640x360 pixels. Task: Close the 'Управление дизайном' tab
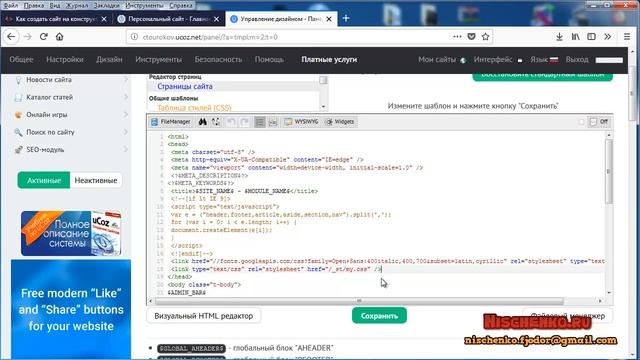point(329,19)
